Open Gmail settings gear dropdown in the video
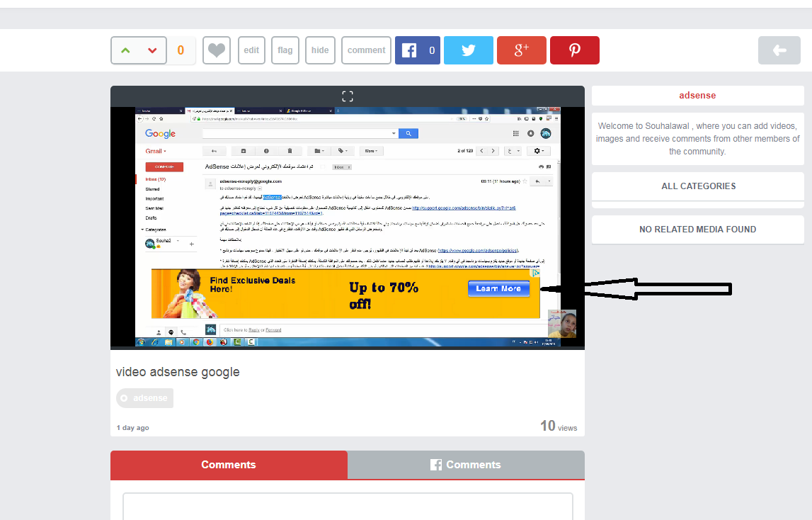812x520 pixels. click(x=539, y=151)
